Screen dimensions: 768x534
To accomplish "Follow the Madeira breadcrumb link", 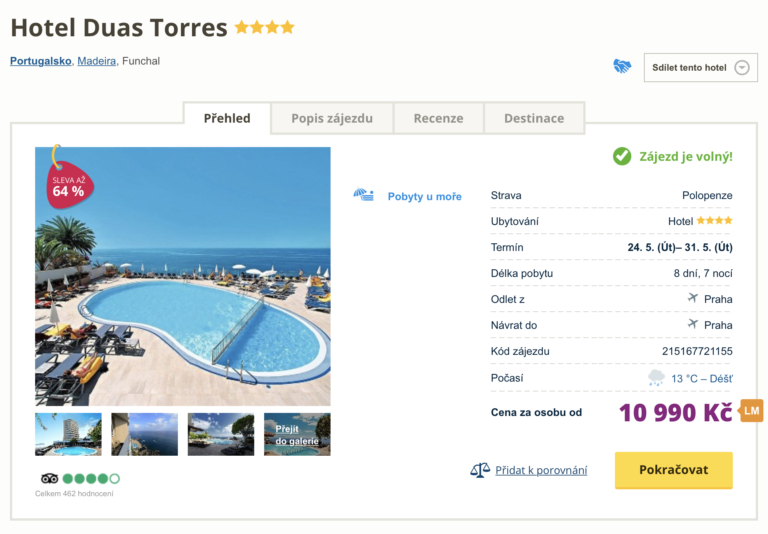I will pos(96,61).
